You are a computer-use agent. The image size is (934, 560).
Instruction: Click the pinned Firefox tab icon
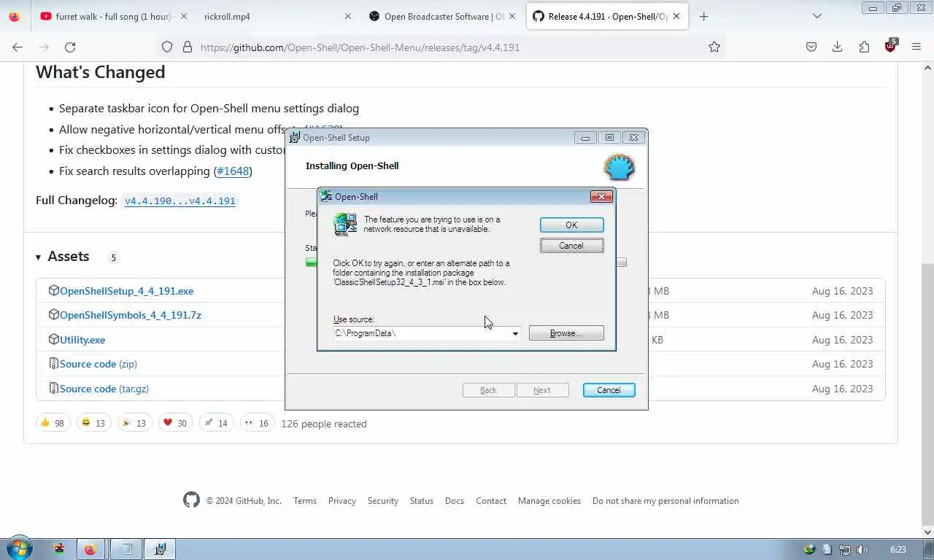[x=14, y=16]
